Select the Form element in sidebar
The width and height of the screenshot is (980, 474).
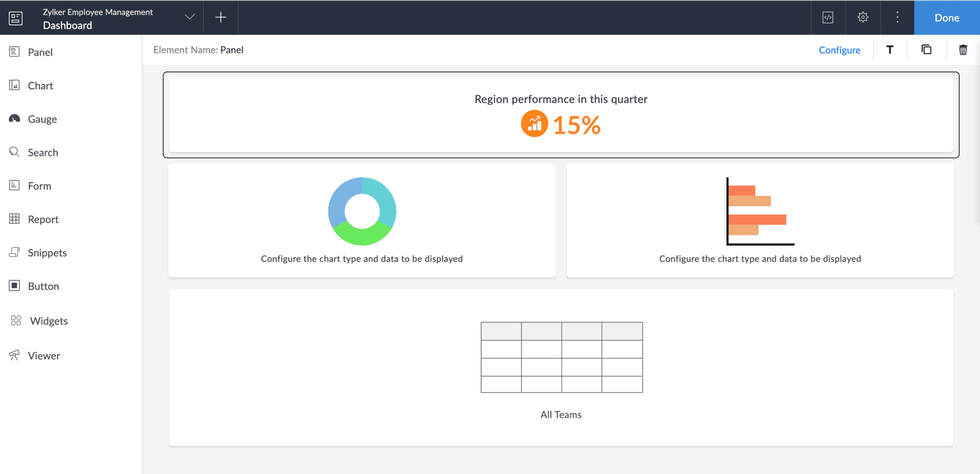click(x=30, y=186)
